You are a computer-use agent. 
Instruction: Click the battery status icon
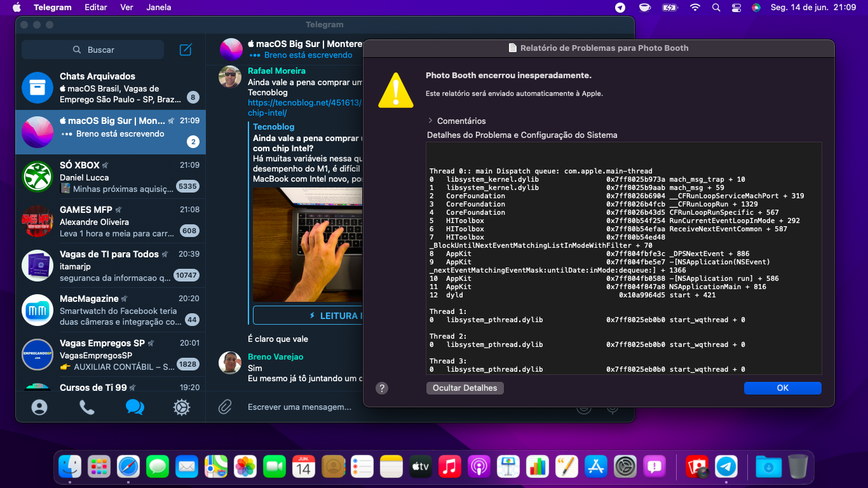(x=670, y=8)
